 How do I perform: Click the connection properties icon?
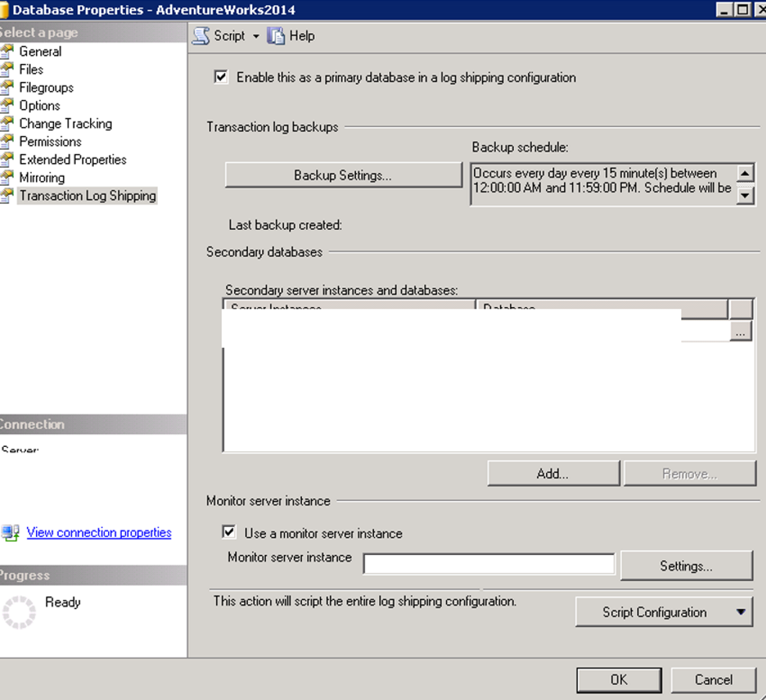(10, 532)
